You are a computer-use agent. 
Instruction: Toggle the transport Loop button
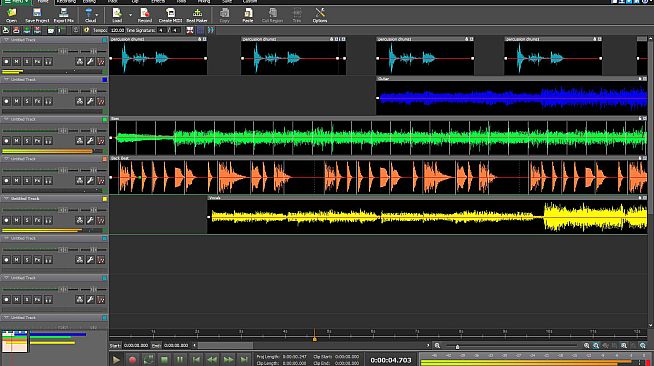coord(148,359)
